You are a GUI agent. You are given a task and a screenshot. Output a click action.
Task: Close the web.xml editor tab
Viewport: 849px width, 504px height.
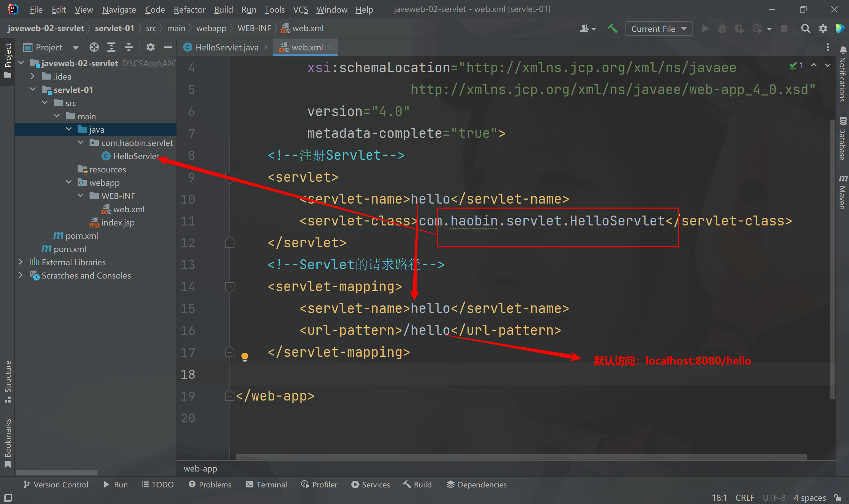(x=330, y=47)
